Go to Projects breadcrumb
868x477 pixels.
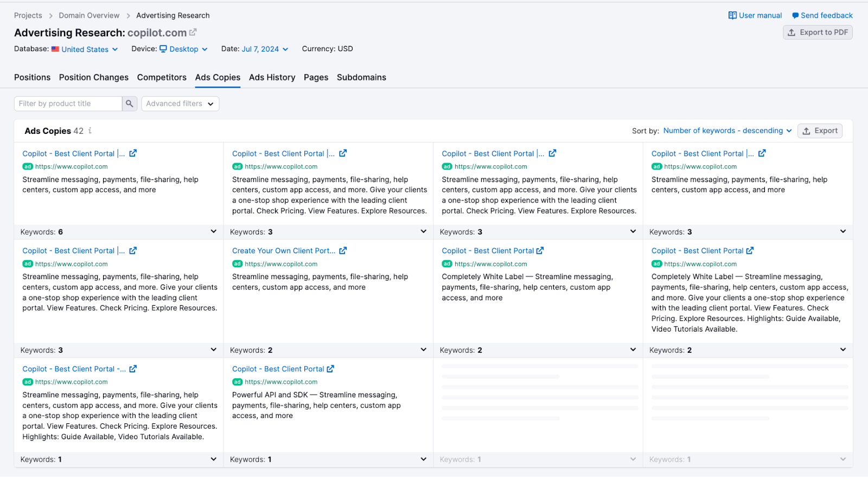(x=28, y=15)
